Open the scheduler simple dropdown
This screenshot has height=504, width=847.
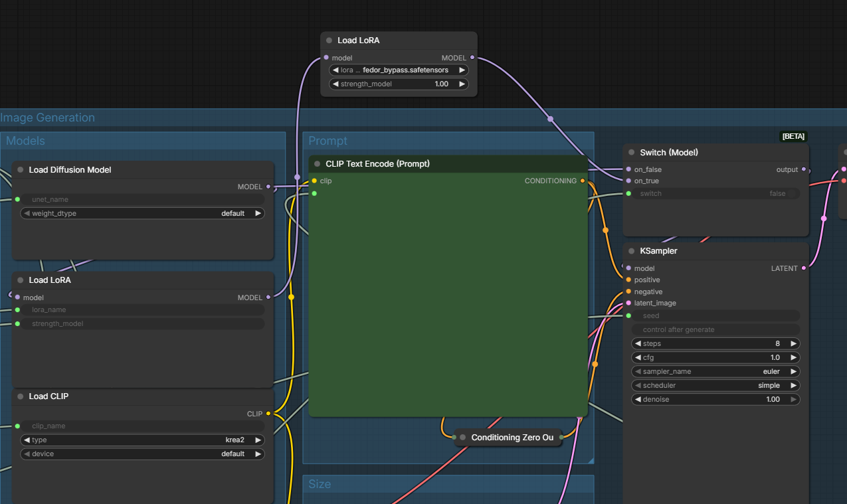pos(715,386)
